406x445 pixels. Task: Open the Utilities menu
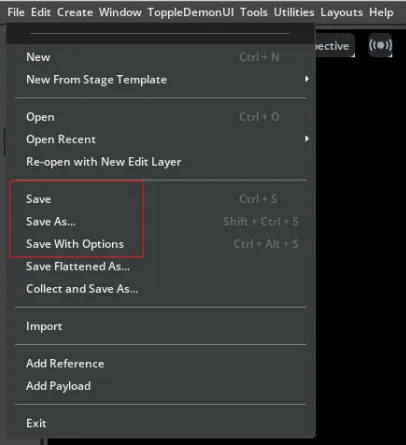pyautogui.click(x=294, y=12)
